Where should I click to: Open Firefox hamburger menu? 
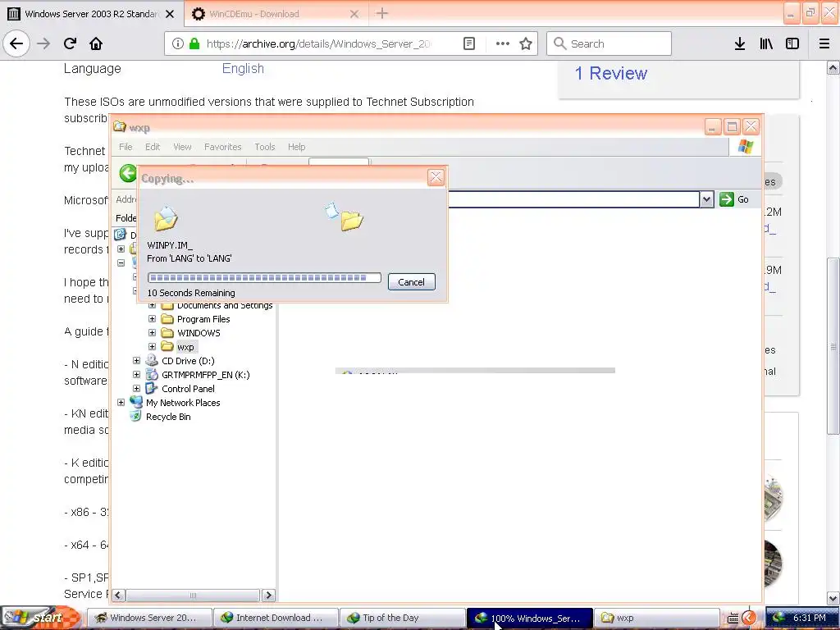[824, 43]
